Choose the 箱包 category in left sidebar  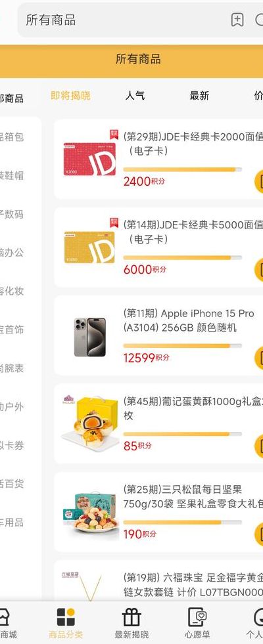coord(12,137)
